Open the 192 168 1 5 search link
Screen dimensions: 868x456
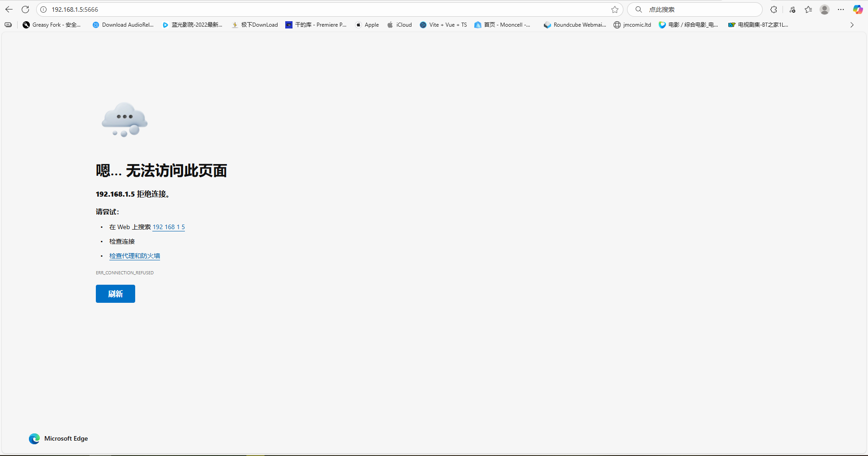(x=169, y=227)
